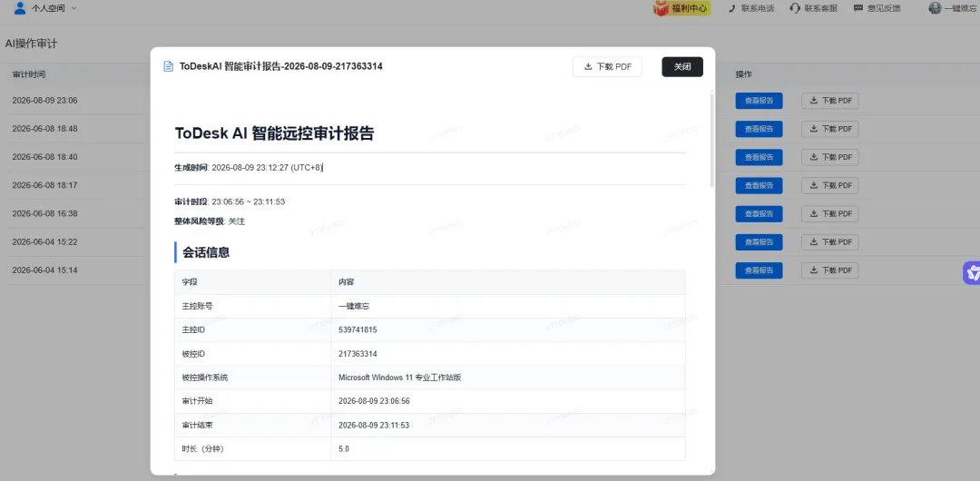The height and width of the screenshot is (481, 980).
Task: Click the 内容 table header cell
Action: 508,282
